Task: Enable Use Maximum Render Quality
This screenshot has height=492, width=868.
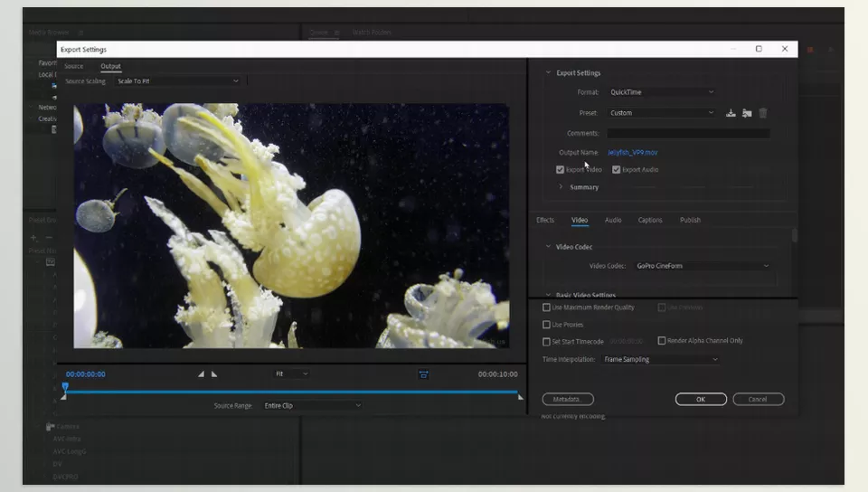Action: [x=546, y=307]
